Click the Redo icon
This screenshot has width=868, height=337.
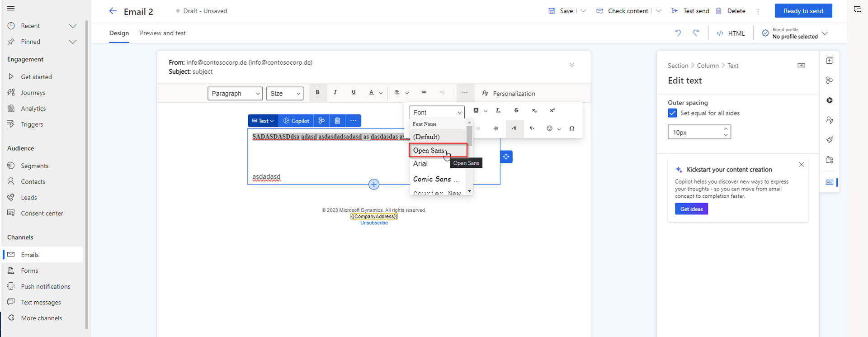(x=696, y=33)
